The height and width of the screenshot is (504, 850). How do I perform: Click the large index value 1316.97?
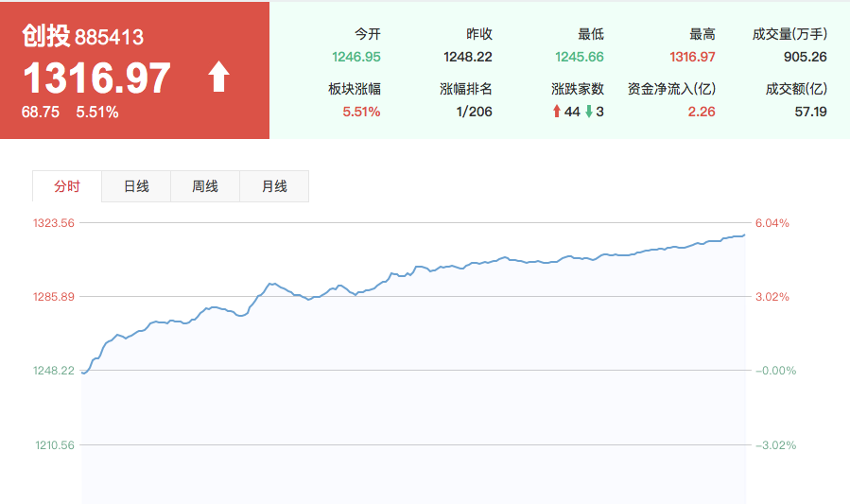pos(97,78)
